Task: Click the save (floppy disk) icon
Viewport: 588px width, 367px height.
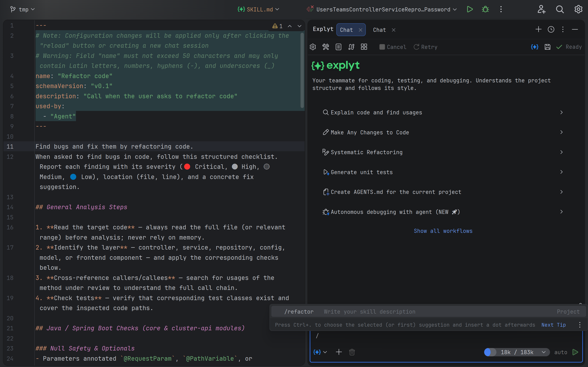Action: tap(547, 47)
